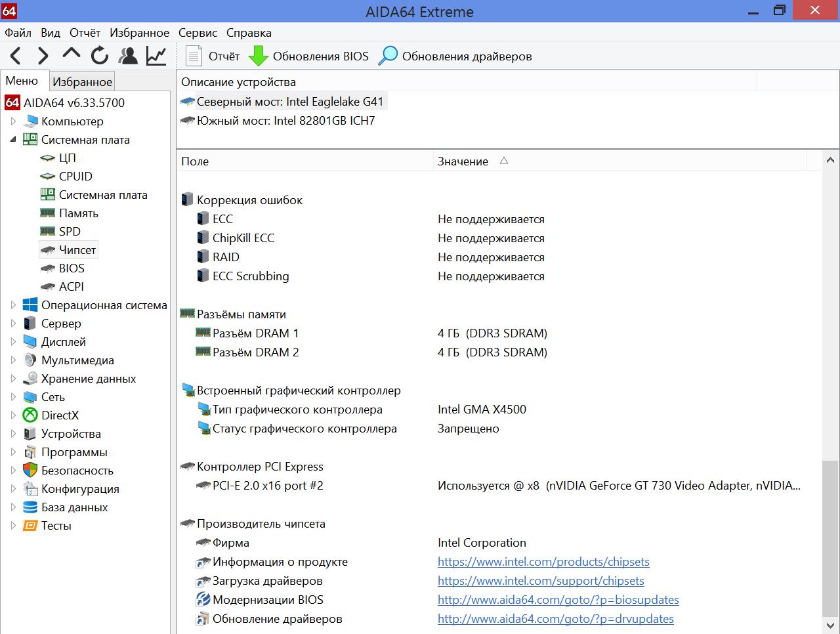Expand the Дисплей tree node
Screen dimensions: 840x634
(13, 342)
